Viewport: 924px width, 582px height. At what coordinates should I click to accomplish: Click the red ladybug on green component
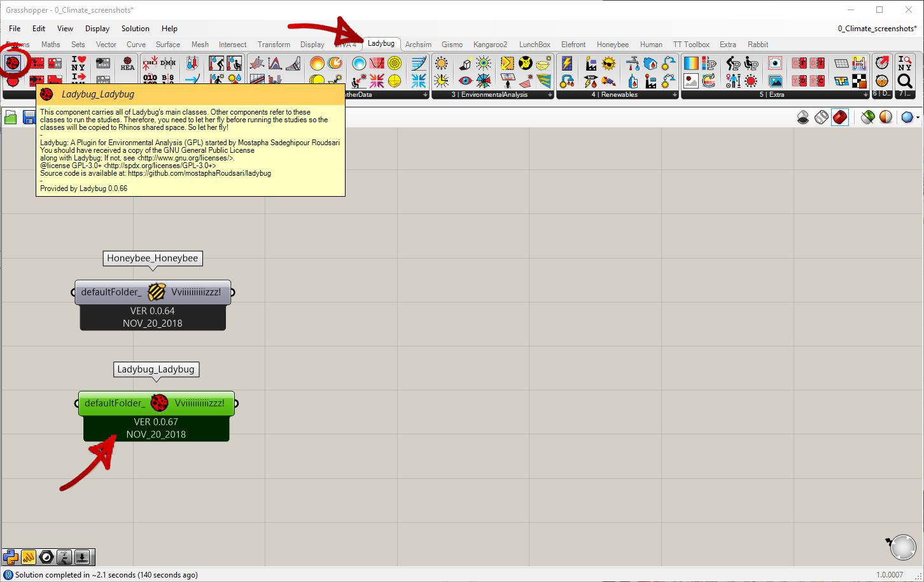[159, 403]
